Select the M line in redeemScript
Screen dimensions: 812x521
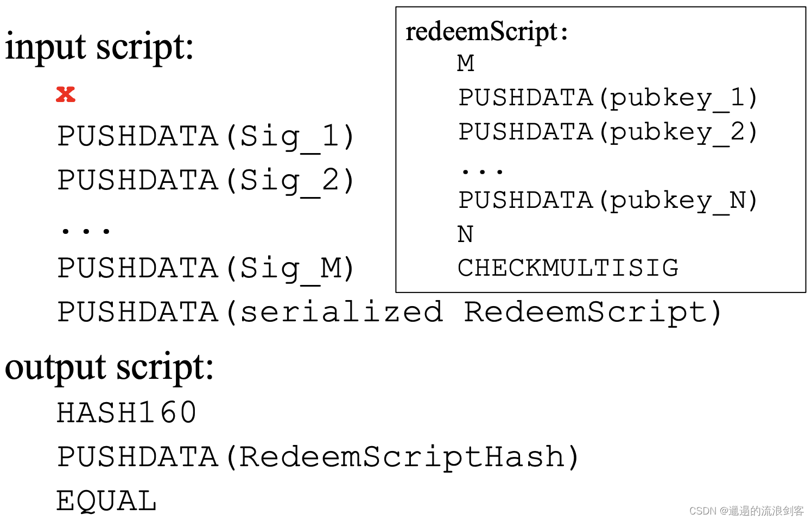coord(466,63)
